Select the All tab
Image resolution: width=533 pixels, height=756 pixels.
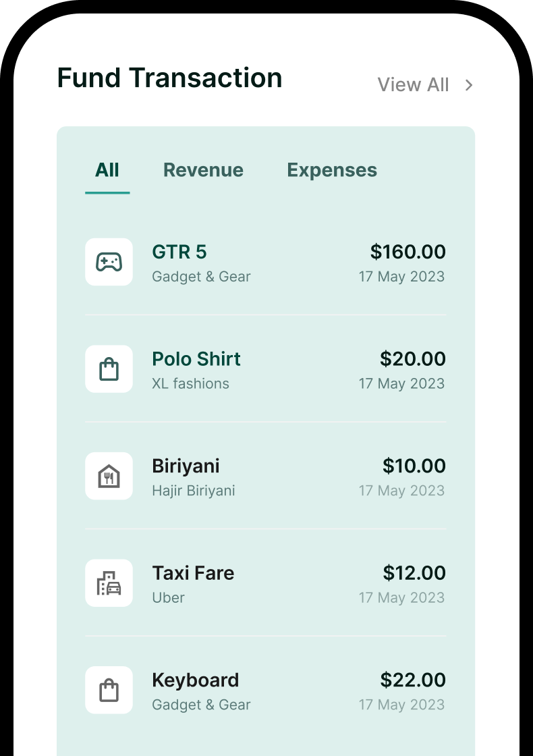pos(107,170)
